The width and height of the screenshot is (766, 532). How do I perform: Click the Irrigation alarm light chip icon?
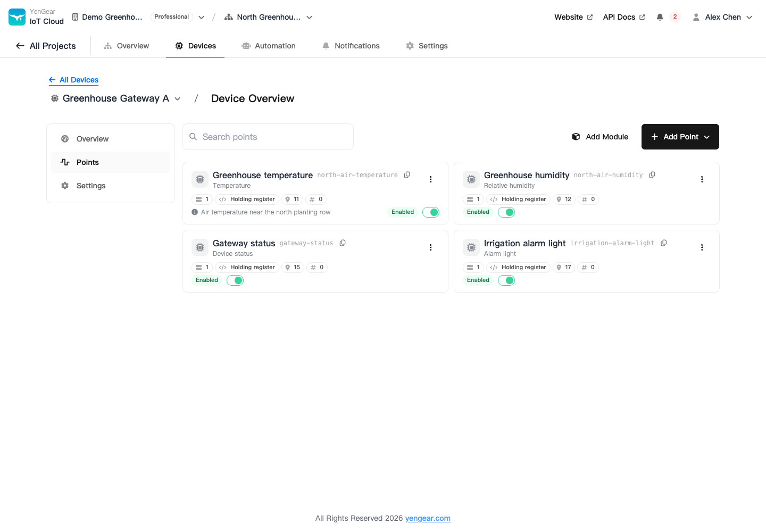coord(471,247)
